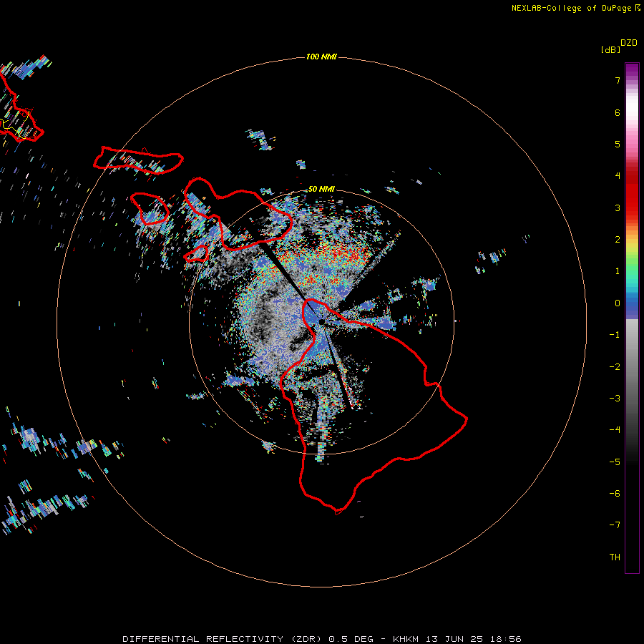Click the DZD legend title
The width and height of the screenshot is (644, 644).
pyautogui.click(x=629, y=43)
